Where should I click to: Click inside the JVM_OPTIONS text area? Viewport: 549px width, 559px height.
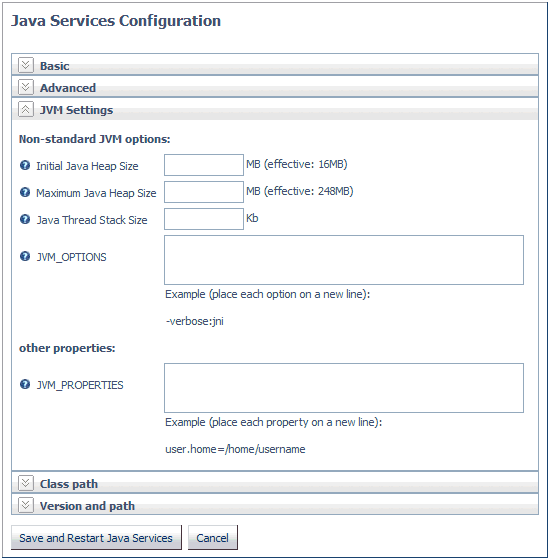point(344,260)
